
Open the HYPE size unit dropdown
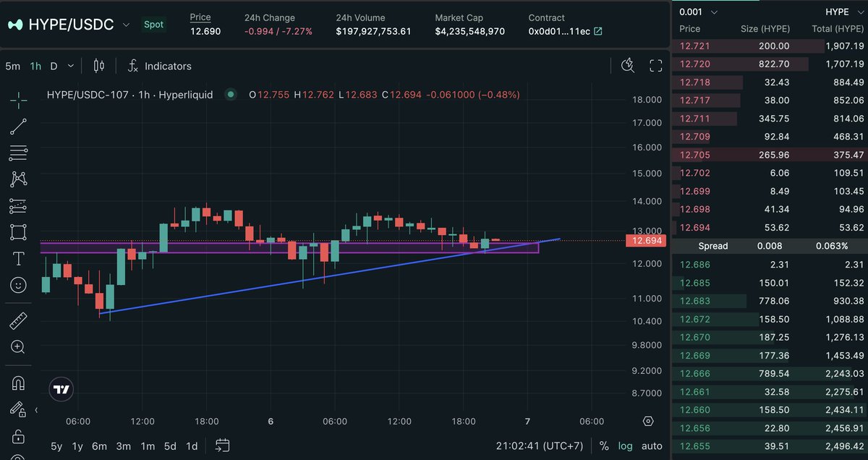coord(843,12)
